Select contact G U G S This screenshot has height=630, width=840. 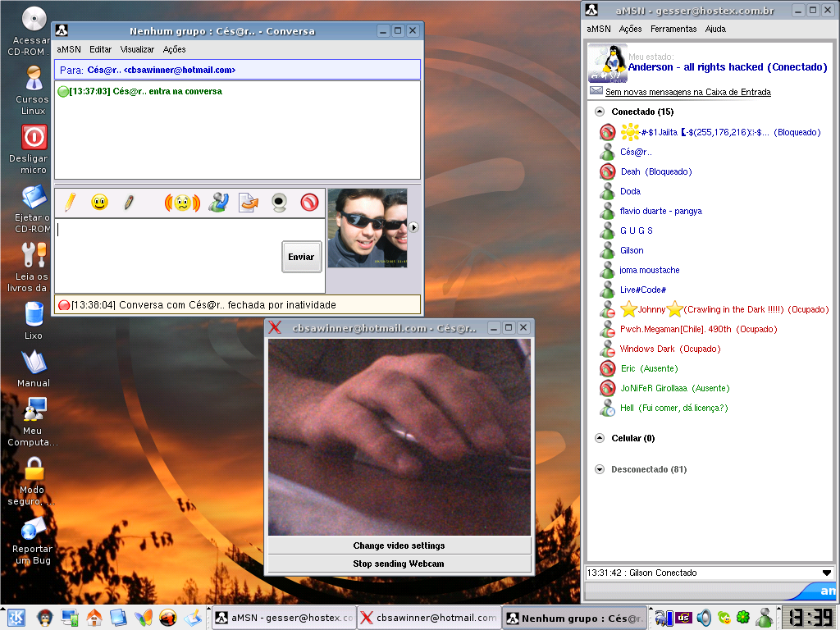tap(636, 231)
